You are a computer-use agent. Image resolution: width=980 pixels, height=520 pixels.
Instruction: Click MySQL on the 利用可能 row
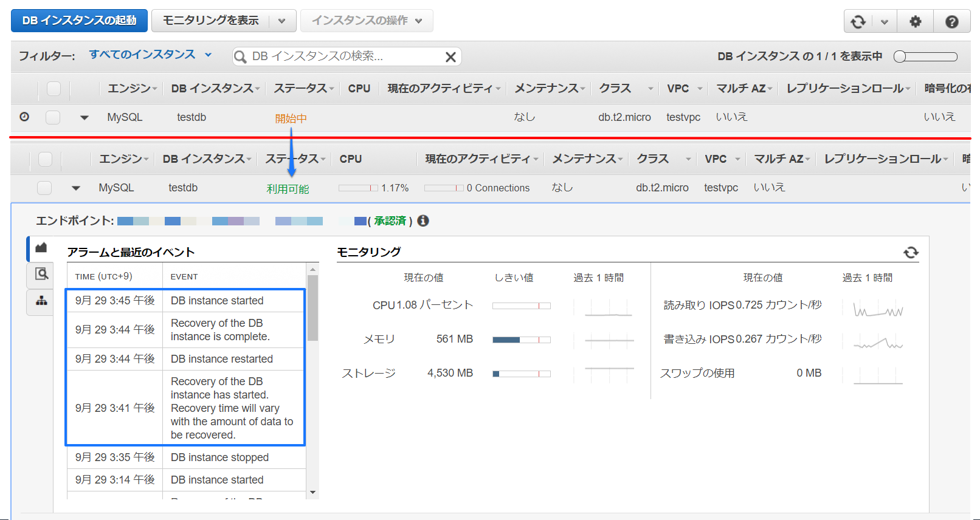coord(116,188)
